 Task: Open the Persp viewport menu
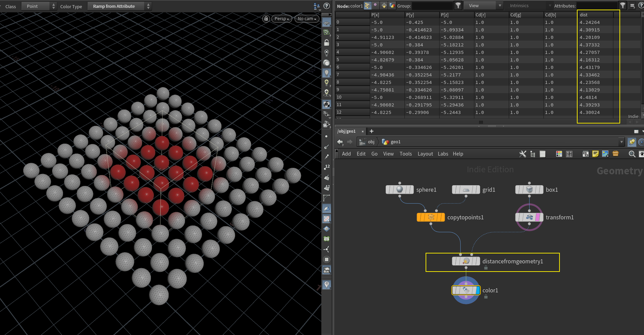click(282, 19)
